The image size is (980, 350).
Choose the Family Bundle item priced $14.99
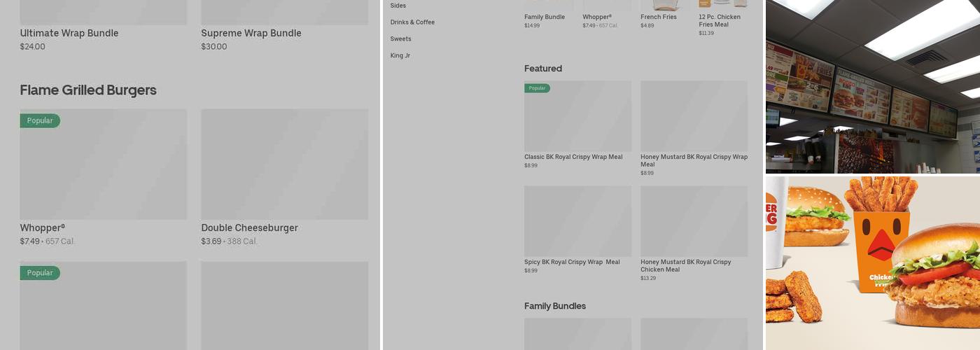pyautogui.click(x=545, y=17)
